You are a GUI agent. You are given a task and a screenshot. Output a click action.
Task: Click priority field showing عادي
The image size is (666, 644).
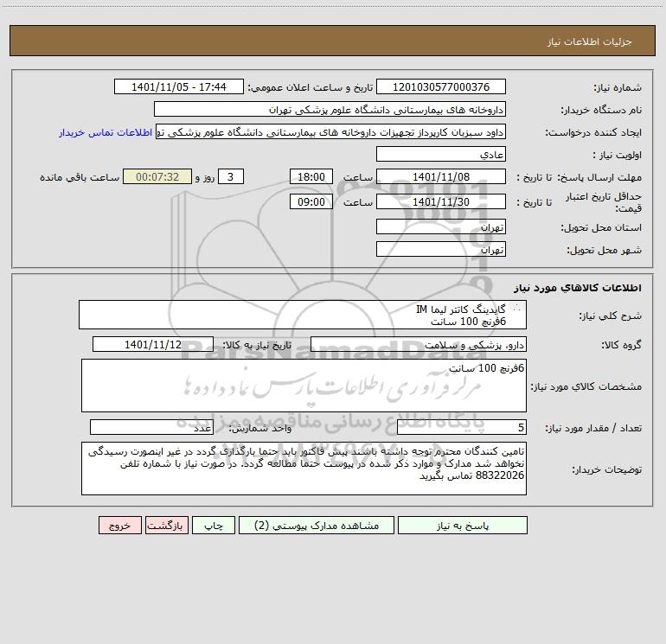pyautogui.click(x=441, y=154)
